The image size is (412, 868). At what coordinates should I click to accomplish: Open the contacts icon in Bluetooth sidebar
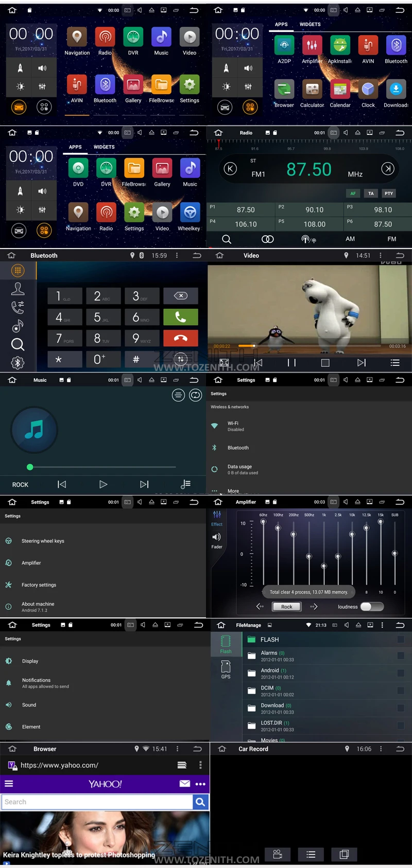coord(18,289)
